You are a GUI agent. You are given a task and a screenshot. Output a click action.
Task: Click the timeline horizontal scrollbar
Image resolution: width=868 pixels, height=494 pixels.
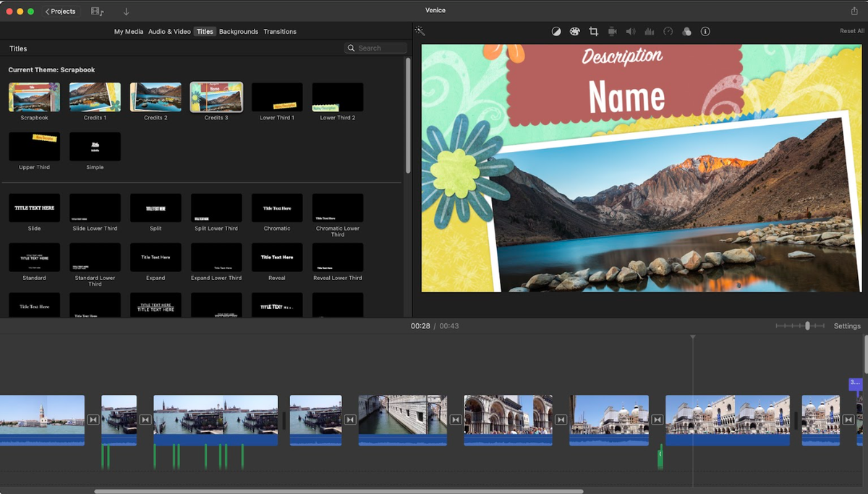pos(339,491)
